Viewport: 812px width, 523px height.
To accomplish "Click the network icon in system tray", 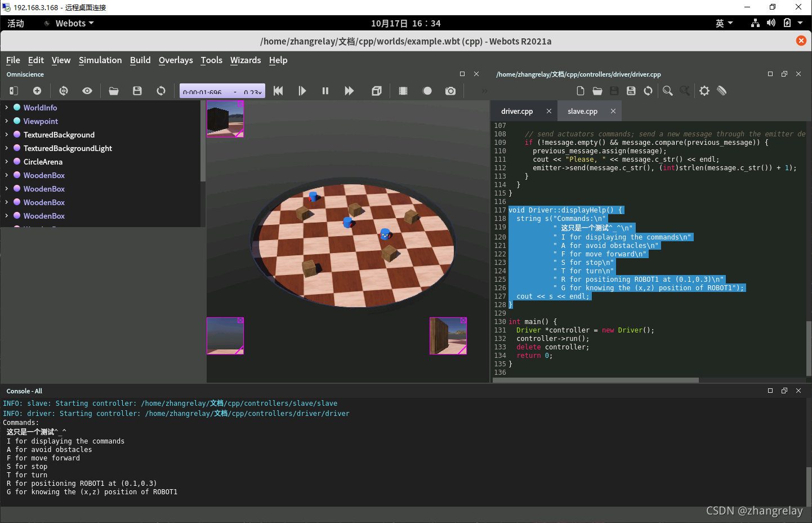I will click(x=755, y=23).
